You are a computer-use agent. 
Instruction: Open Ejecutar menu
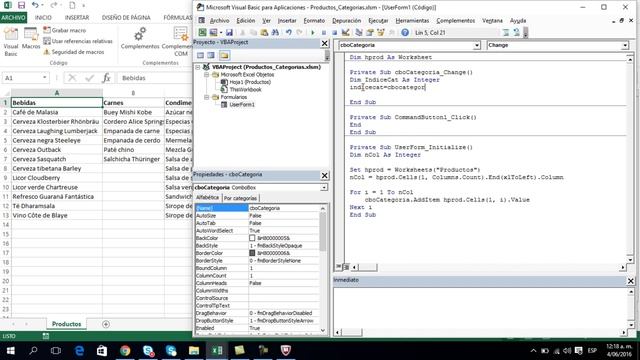(x=378, y=20)
